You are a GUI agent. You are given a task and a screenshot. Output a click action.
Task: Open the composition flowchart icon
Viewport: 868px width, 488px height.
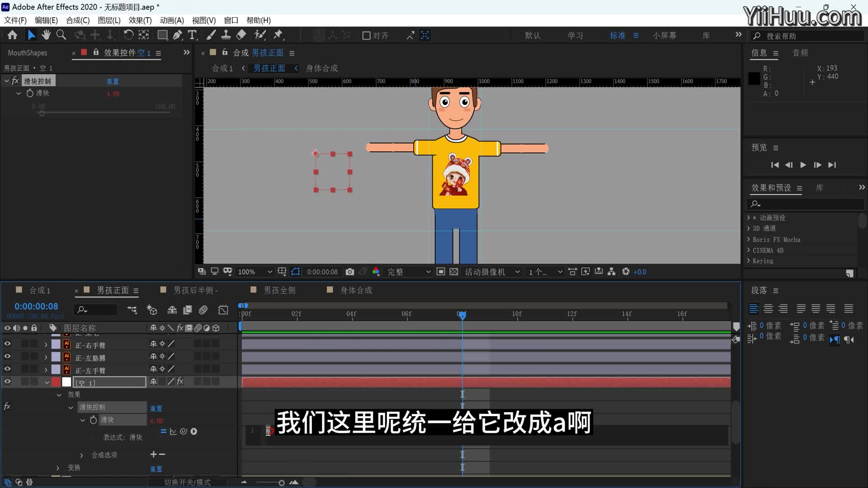click(611, 272)
